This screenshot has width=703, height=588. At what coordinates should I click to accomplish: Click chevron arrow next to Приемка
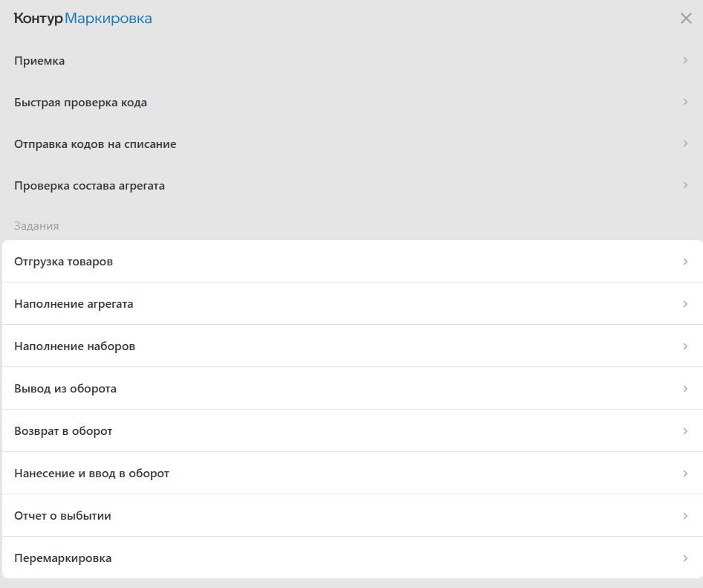click(x=685, y=60)
